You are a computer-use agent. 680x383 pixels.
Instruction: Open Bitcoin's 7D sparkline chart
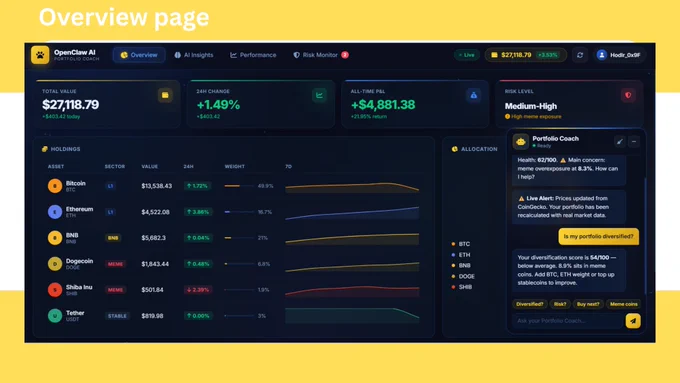pos(352,187)
